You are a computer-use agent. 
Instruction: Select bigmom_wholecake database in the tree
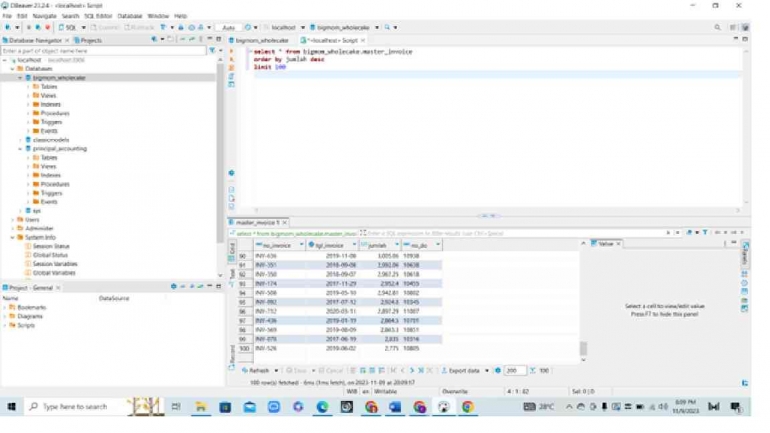tap(59, 78)
